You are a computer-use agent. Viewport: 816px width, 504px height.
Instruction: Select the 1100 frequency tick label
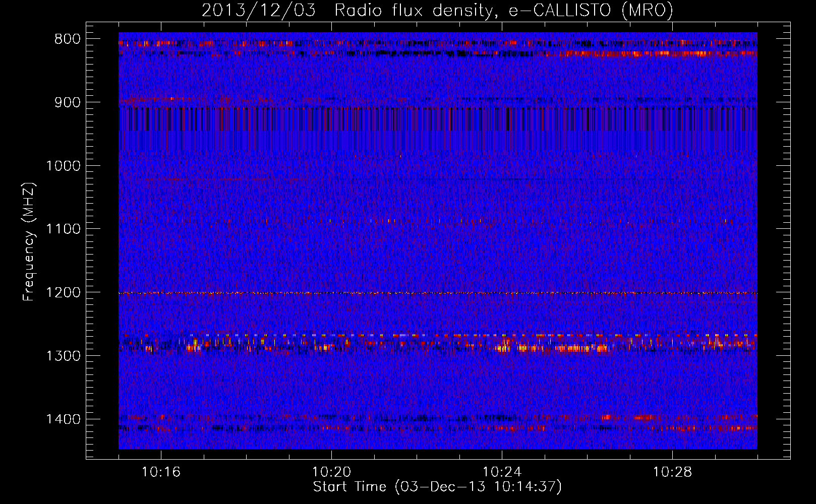click(x=63, y=229)
